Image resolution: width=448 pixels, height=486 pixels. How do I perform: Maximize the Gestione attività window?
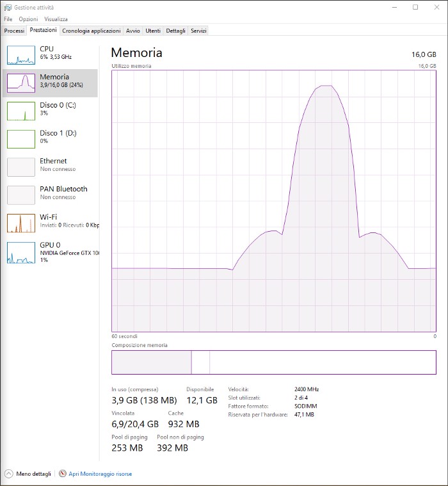pos(415,7)
